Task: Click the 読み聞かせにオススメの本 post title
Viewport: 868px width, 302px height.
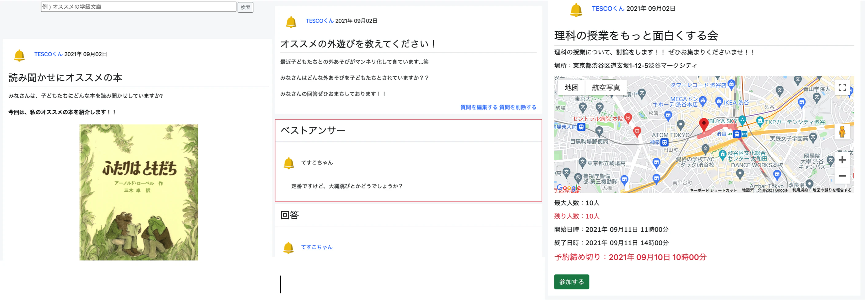Action: pos(65,78)
